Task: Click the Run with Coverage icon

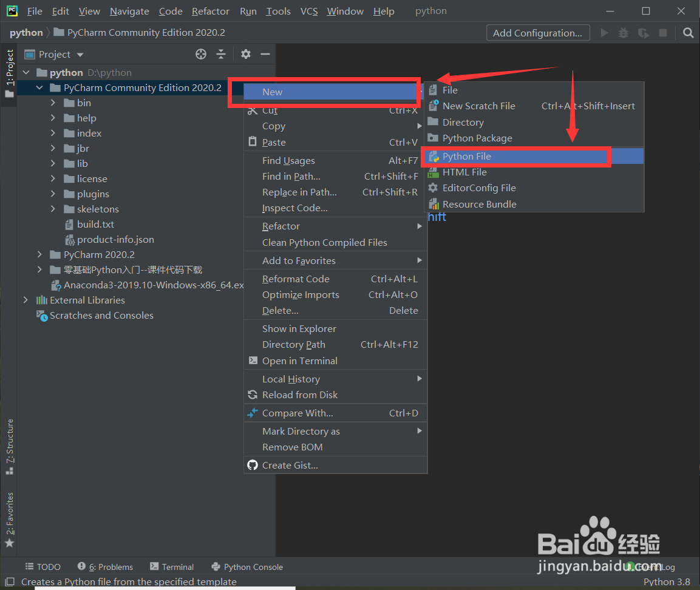Action: click(x=644, y=33)
